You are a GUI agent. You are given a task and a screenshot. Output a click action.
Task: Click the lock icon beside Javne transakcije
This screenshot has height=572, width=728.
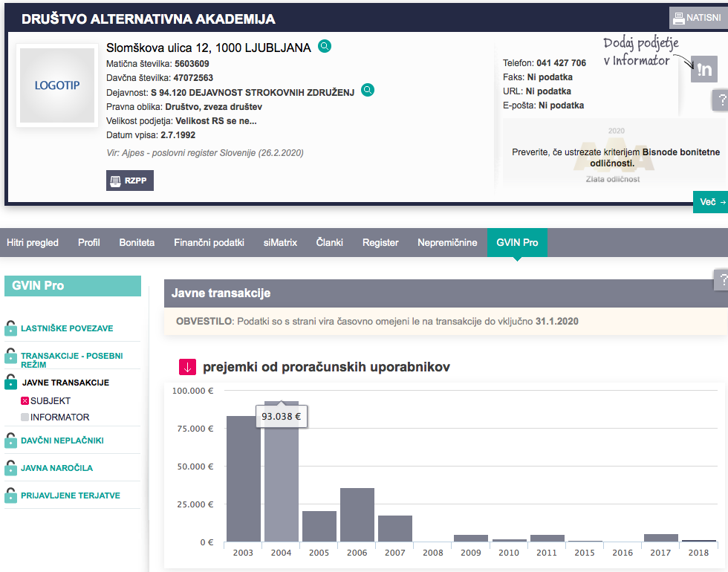coord(10,382)
